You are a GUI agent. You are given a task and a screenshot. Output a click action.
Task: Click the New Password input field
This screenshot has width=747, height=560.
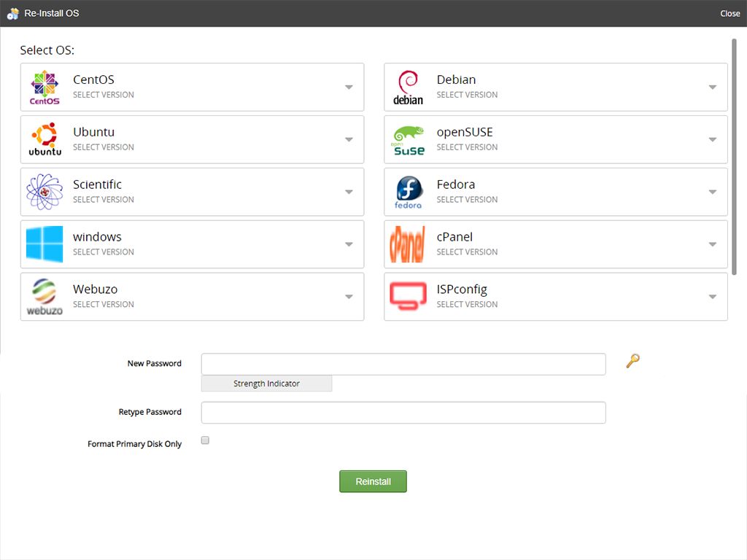click(x=403, y=364)
